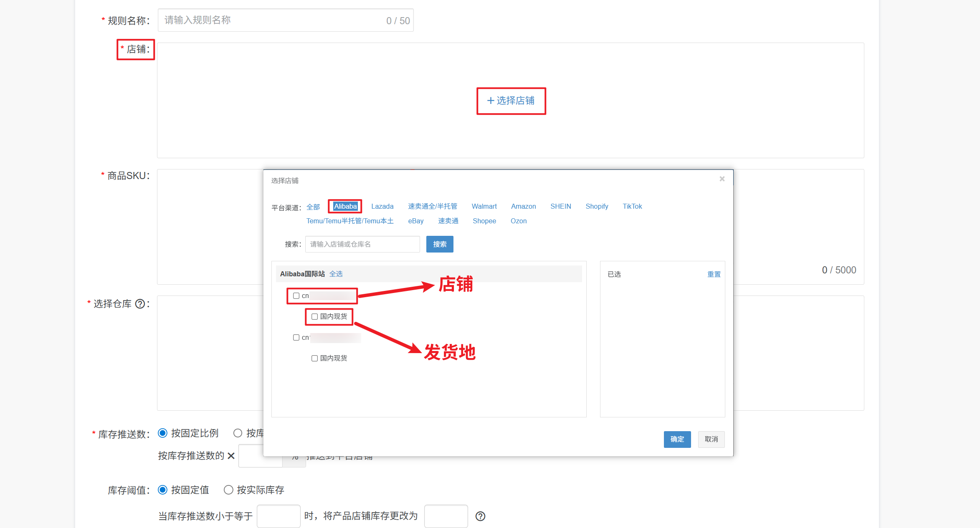
Task: Click help icon next to 选择仓库
Action: (140, 304)
